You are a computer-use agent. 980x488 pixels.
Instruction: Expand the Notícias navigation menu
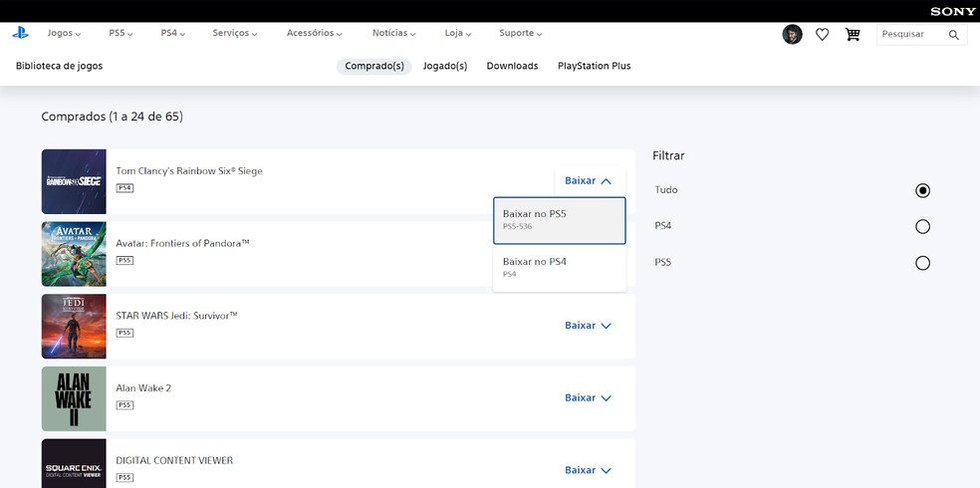393,33
